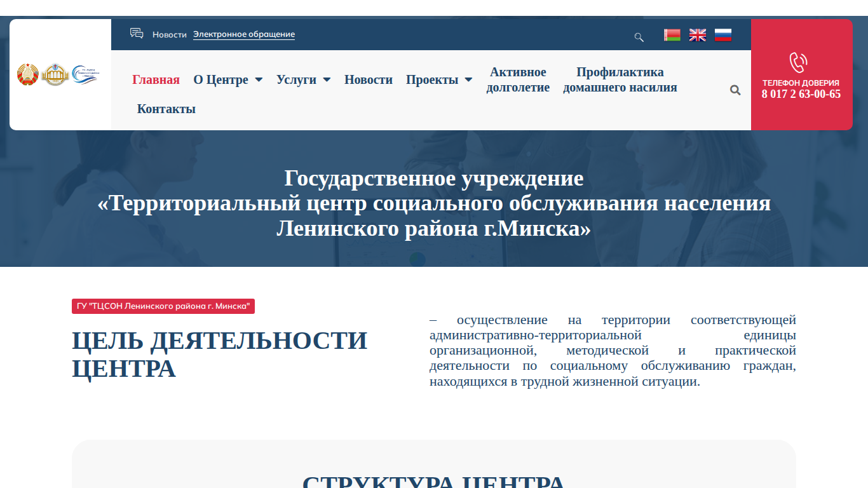
Task: Select Новости in the main navigation menu
Action: [369, 79]
